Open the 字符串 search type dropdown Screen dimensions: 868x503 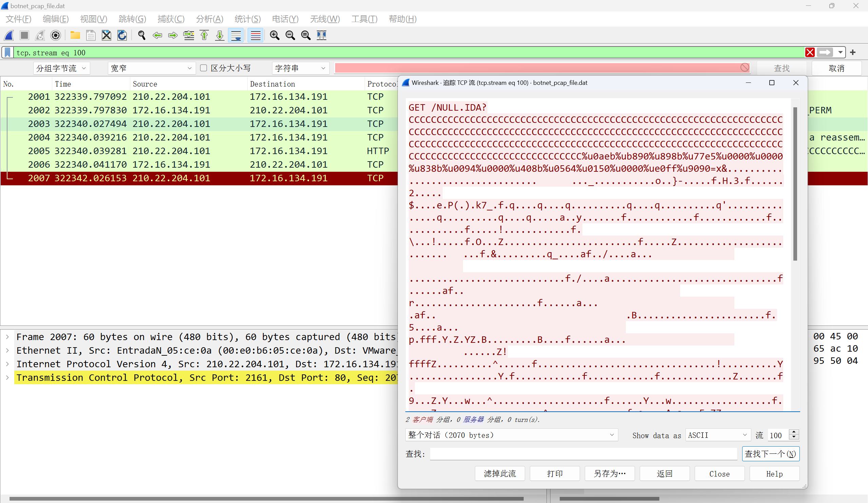(x=300, y=68)
